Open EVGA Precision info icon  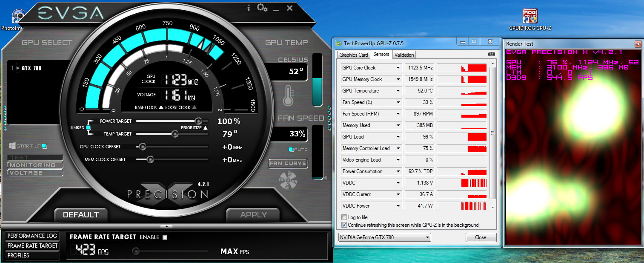[249, 8]
